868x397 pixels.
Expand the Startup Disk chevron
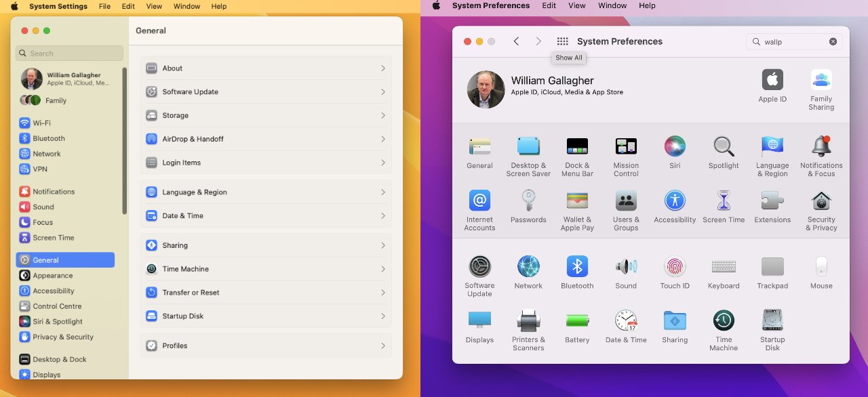pyautogui.click(x=383, y=316)
